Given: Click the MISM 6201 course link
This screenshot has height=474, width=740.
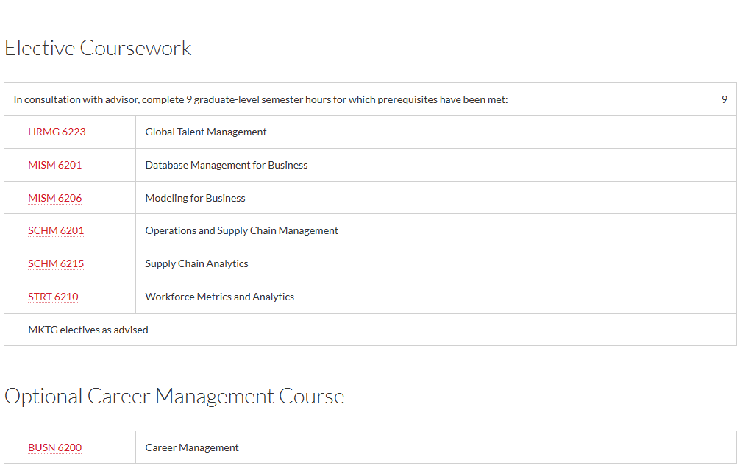Looking at the screenshot, I should (x=55, y=165).
